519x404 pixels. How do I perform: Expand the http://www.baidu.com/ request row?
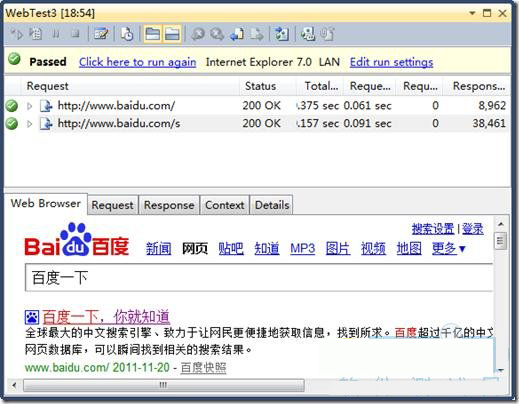click(29, 106)
